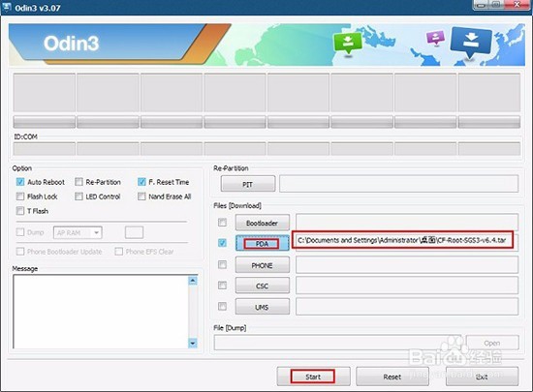Tick the Bootloader file checkbox
This screenshot has width=533, height=392.
point(222,223)
